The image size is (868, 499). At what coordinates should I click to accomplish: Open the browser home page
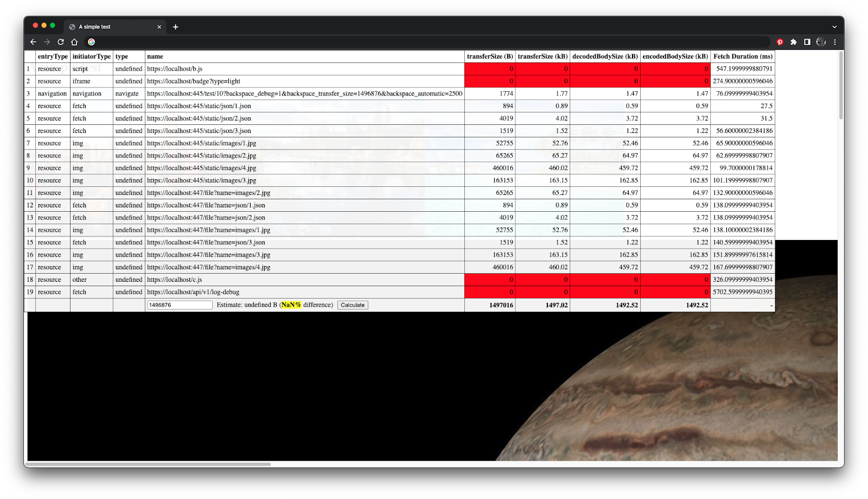coord(74,42)
